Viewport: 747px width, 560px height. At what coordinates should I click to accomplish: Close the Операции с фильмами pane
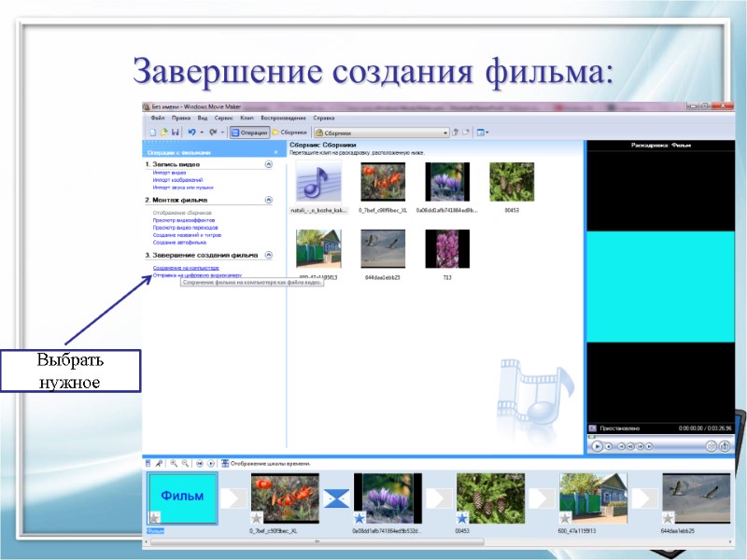coord(275,152)
